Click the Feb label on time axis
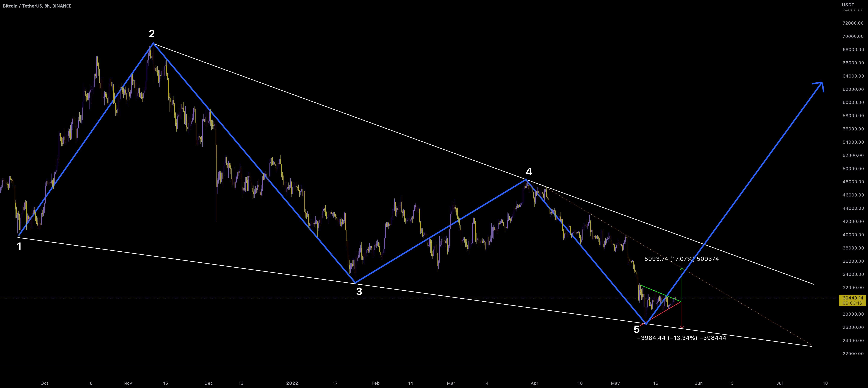Viewport: 868px width, 388px height. tap(375, 383)
